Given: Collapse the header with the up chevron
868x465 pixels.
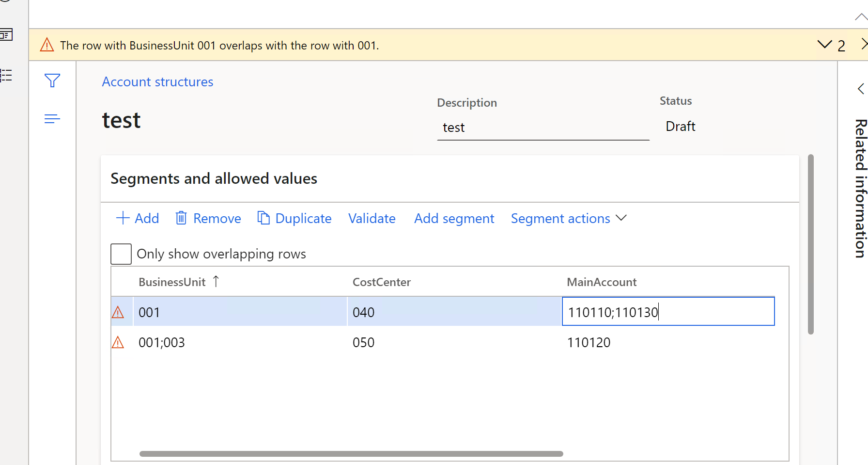Looking at the screenshot, I should tap(861, 17).
